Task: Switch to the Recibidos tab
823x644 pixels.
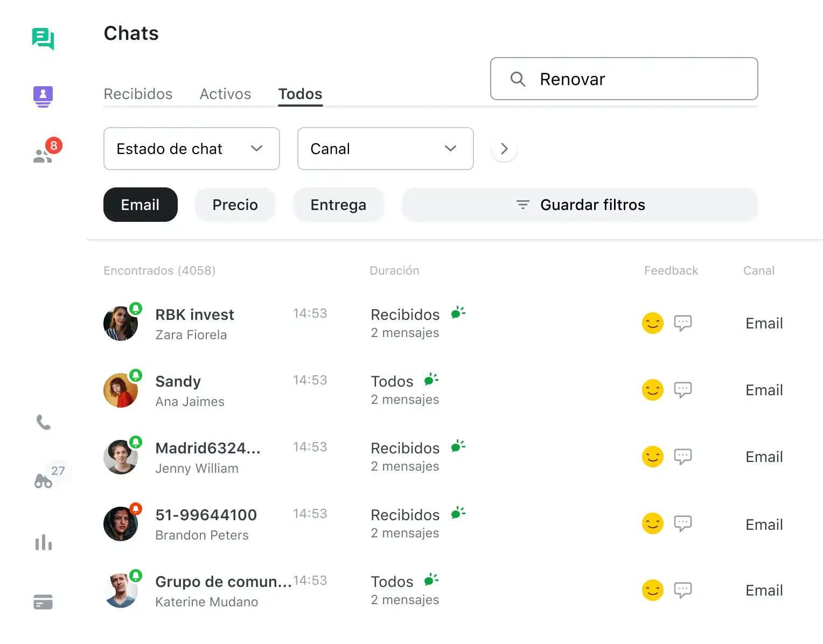Action: coord(138,94)
